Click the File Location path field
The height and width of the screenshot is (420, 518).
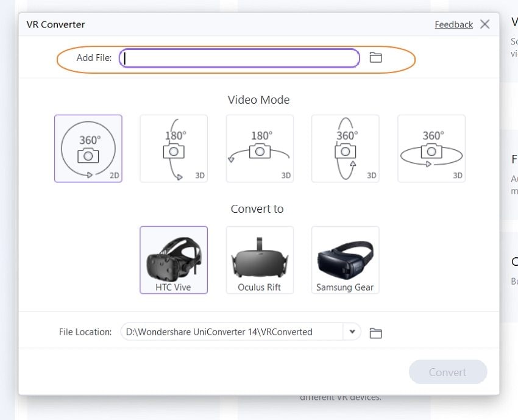(232, 332)
